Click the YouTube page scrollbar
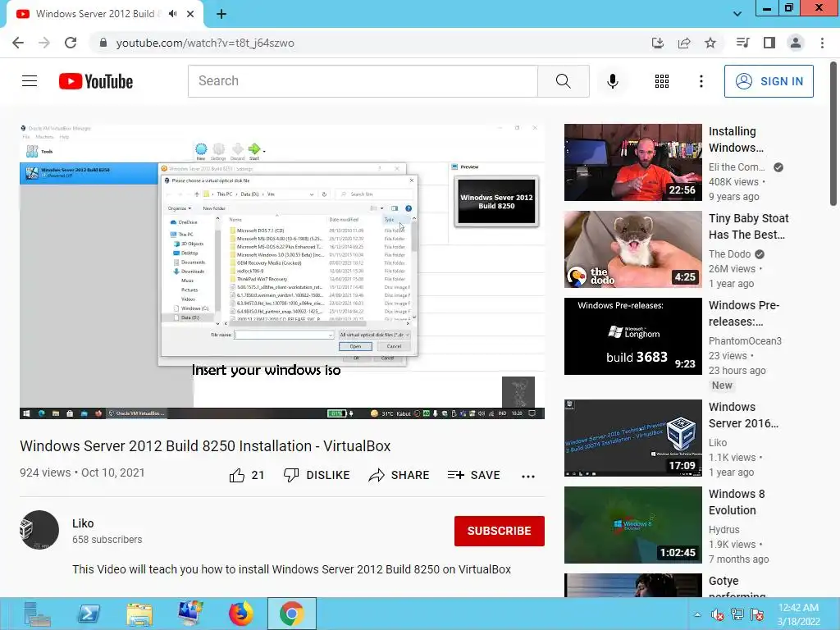 coord(833,134)
